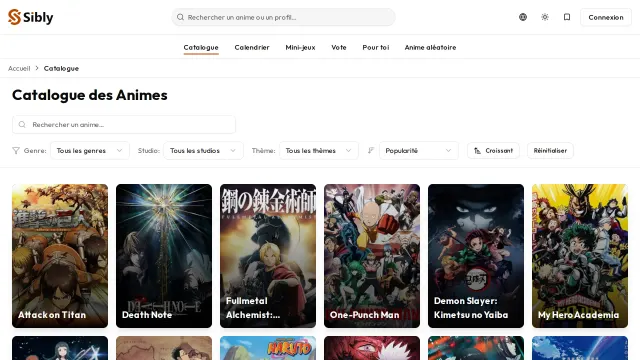Expand the Tous les studios dropdown
This screenshot has width=640, height=360.
tap(203, 151)
